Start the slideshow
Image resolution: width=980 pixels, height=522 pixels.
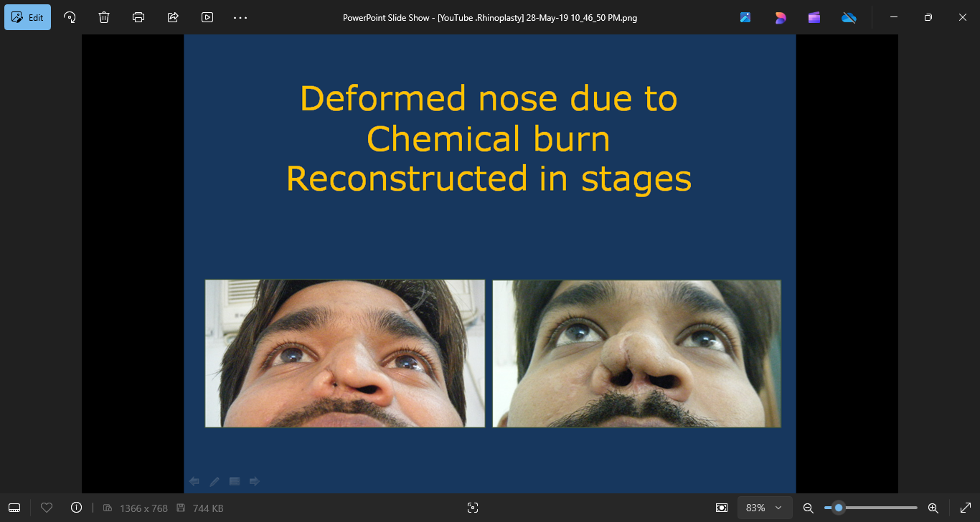pos(207,17)
